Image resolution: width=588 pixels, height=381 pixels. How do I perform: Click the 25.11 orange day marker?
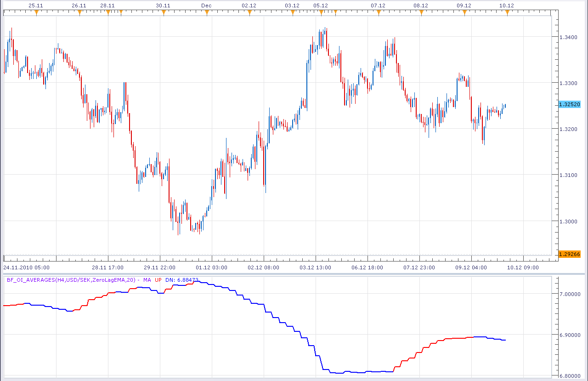coord(36,12)
